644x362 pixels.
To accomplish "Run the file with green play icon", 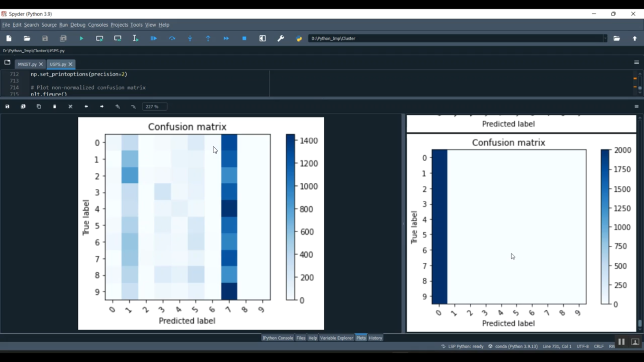I will pyautogui.click(x=81, y=39).
